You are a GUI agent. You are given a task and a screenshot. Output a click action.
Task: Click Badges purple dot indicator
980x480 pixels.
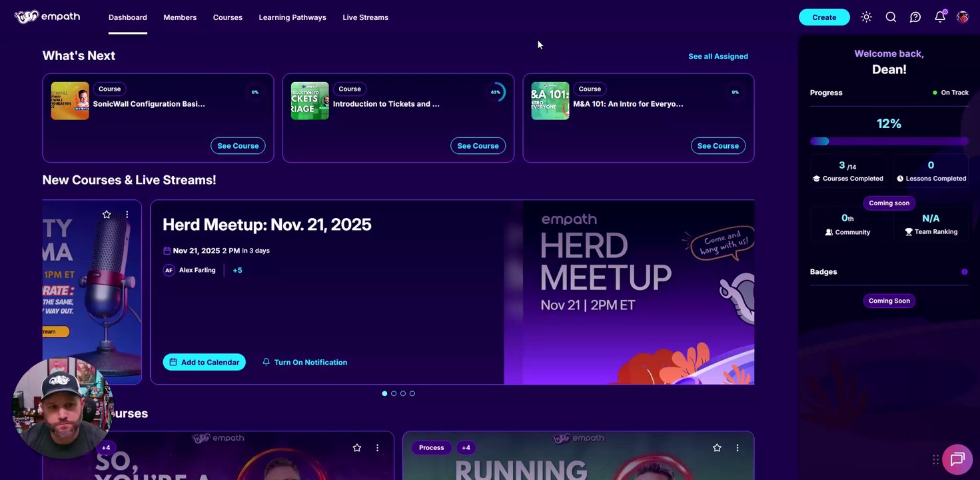pyautogui.click(x=965, y=272)
